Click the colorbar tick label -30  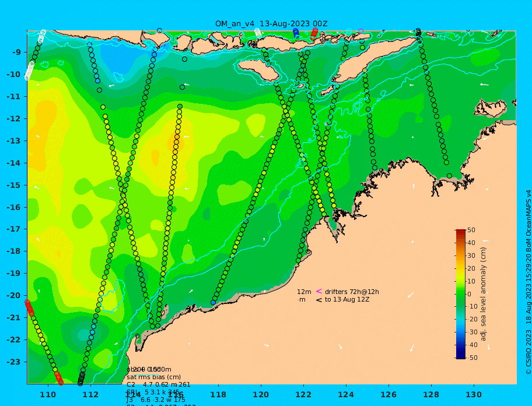(x=471, y=332)
